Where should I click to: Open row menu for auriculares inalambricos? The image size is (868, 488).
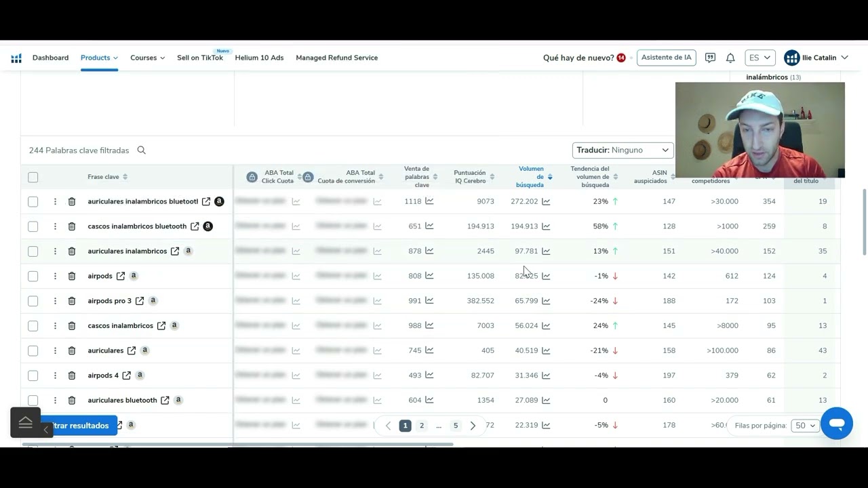coord(55,251)
